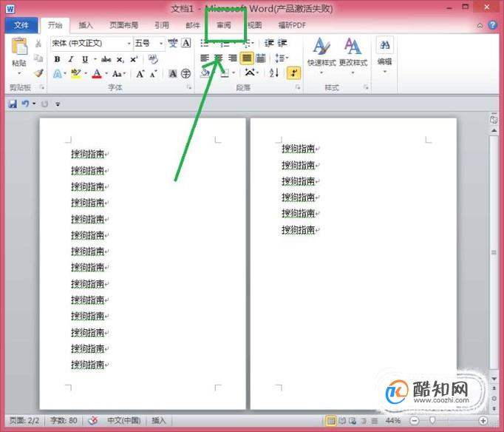Open Change Case (Aa) dropdown
This screenshot has height=432, width=504.
[x=118, y=74]
